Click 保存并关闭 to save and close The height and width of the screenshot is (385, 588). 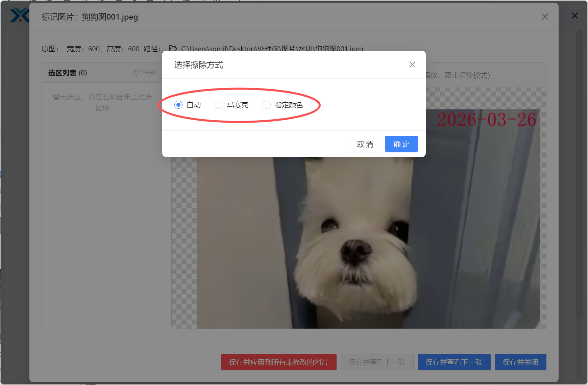pos(520,362)
